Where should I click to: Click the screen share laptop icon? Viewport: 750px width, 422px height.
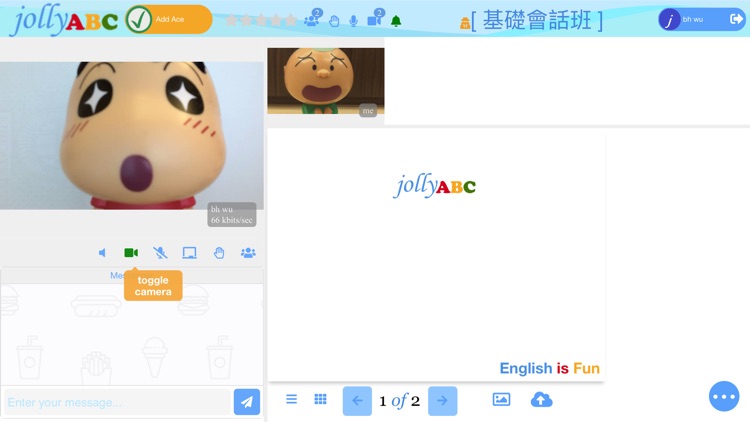189,253
